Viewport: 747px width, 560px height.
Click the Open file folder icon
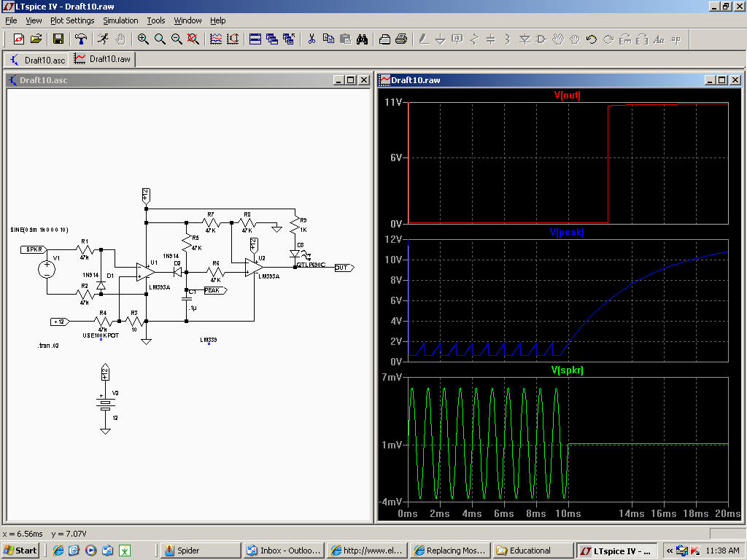[x=36, y=39]
